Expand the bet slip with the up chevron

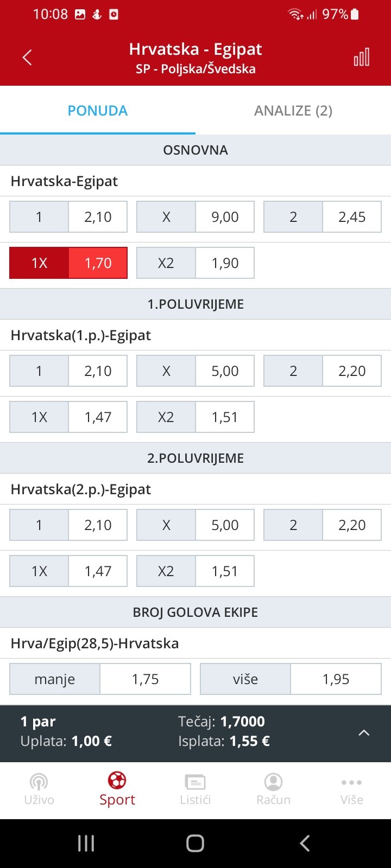(x=364, y=733)
